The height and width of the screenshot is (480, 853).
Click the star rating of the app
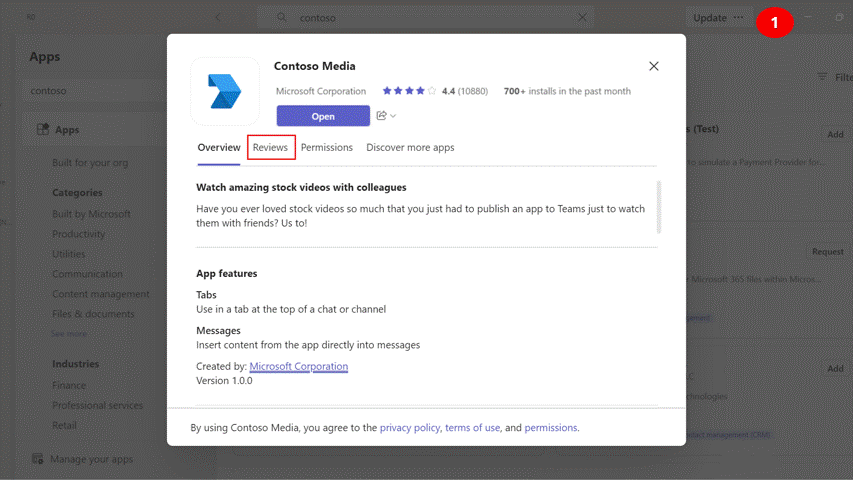click(x=409, y=91)
